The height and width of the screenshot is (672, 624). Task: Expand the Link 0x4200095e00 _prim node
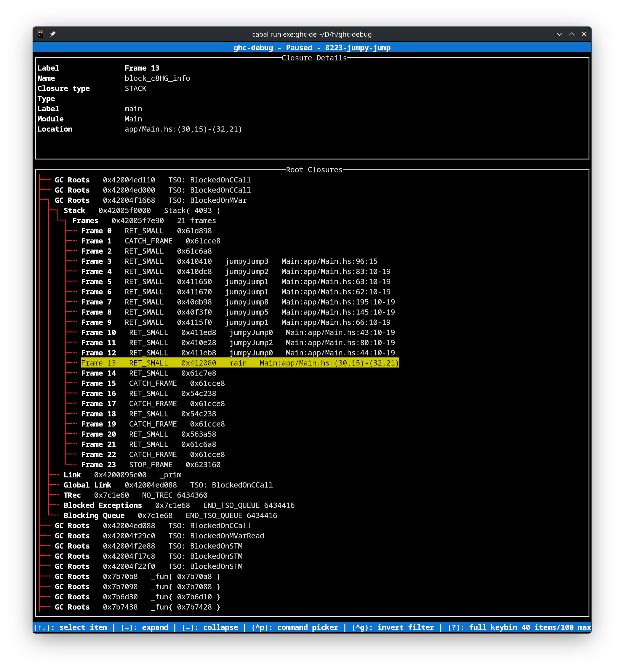tap(123, 475)
